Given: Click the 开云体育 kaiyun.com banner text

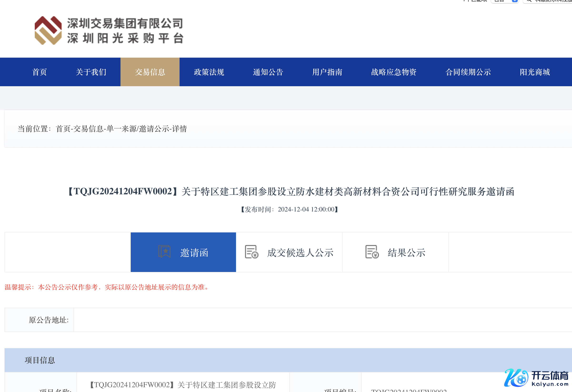Looking at the screenshot, I should pos(550,378).
